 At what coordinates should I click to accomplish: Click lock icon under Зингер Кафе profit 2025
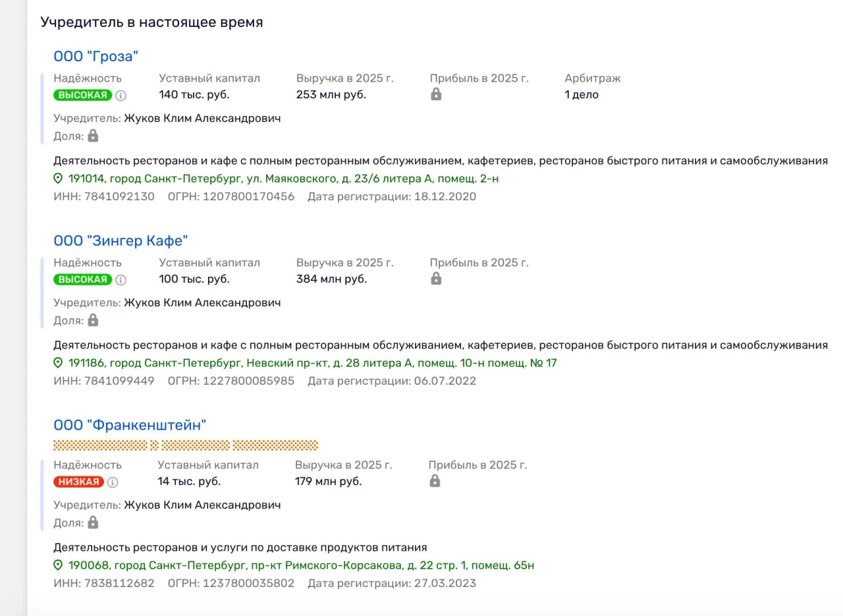[435, 279]
